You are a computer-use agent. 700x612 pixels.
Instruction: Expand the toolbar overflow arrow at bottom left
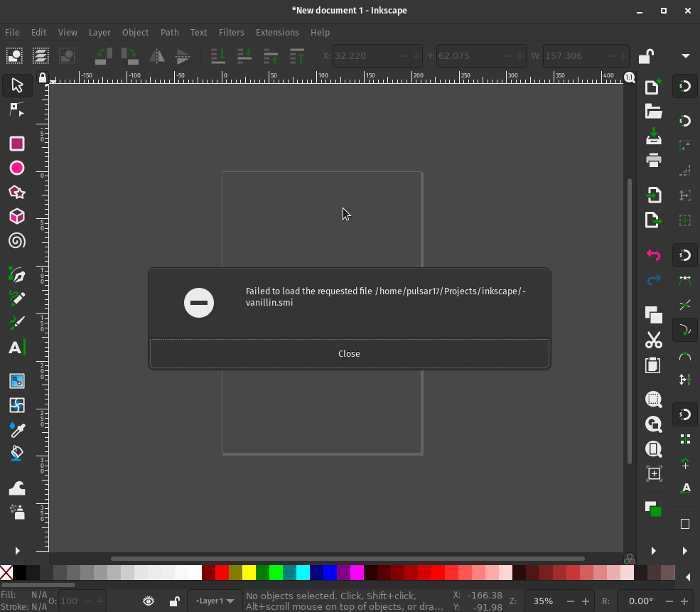tap(16, 551)
